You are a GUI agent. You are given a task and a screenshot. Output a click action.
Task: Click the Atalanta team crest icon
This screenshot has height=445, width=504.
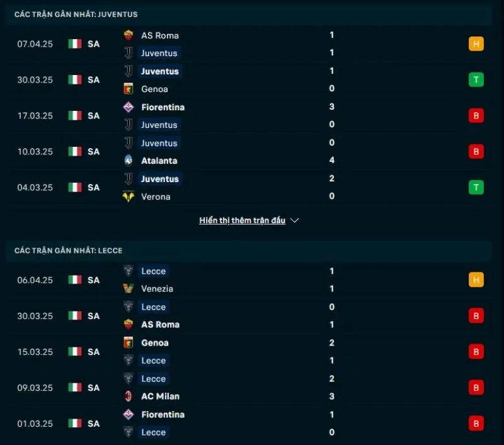pos(127,161)
